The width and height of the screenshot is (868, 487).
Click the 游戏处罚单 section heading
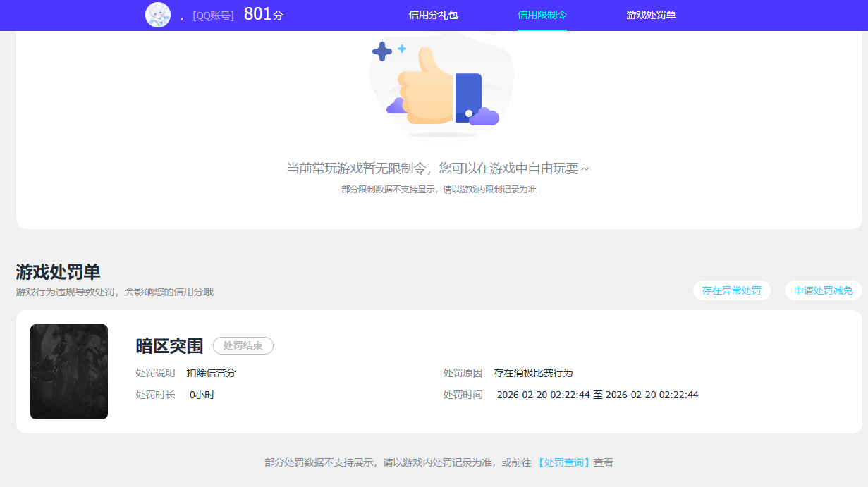[58, 272]
